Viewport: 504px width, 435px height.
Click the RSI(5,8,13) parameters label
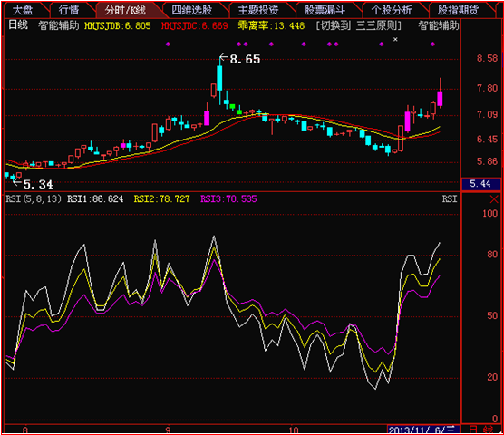[x=34, y=198]
